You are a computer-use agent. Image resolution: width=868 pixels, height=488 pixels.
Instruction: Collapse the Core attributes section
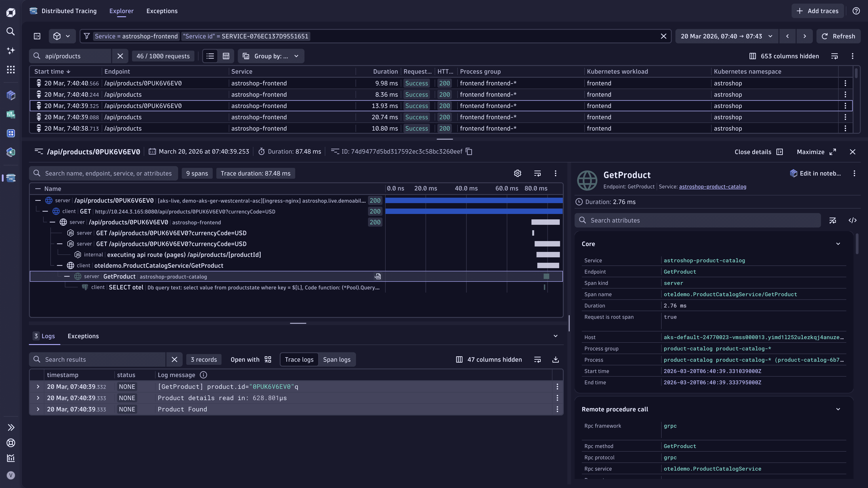pyautogui.click(x=838, y=244)
